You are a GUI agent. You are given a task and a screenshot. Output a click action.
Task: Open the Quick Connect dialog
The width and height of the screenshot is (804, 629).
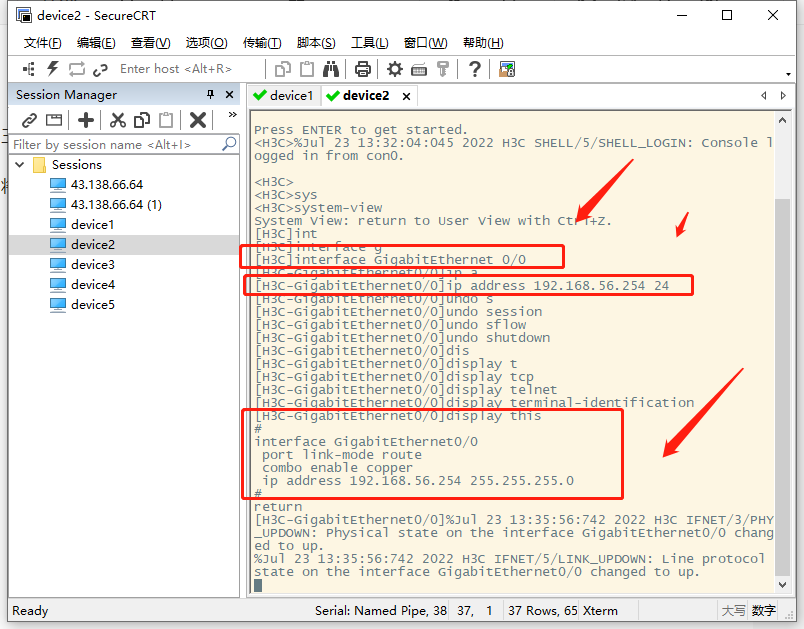point(28,68)
